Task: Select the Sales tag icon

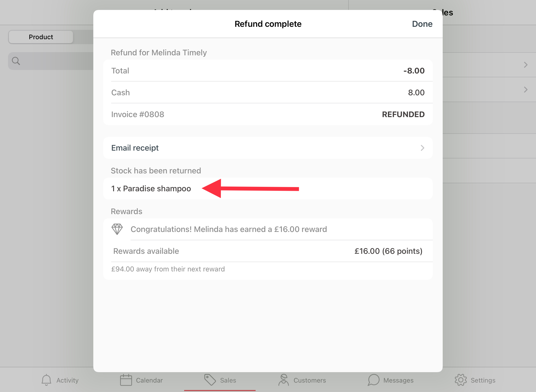Action: coord(210,380)
